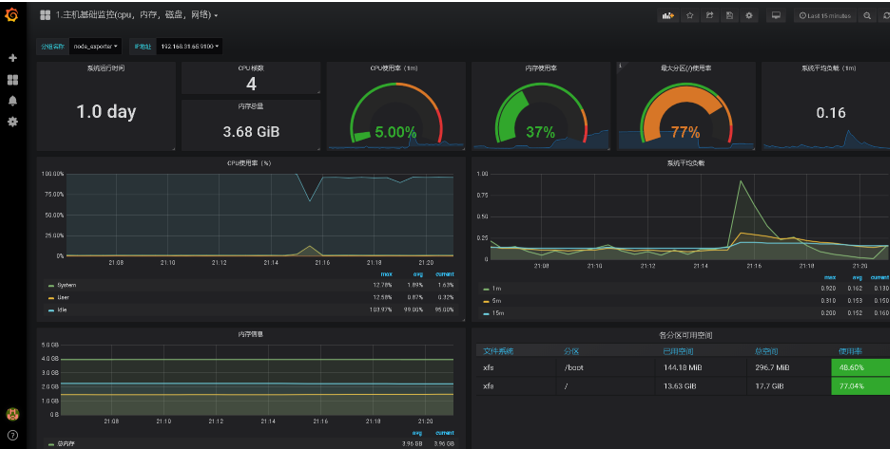Open the 内存信息 graph panel title
Screen dimensions: 890x459
(x=250, y=335)
